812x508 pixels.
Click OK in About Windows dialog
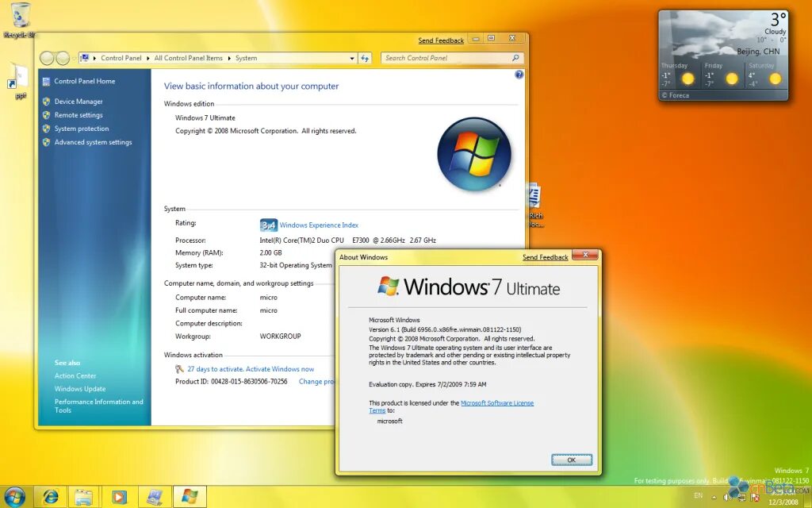click(x=572, y=460)
